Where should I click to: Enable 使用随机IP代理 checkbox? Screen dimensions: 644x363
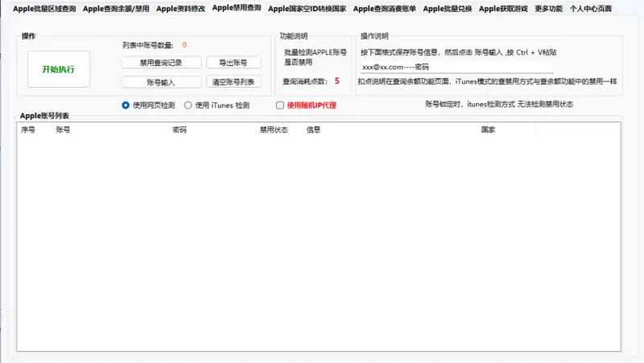(280, 105)
